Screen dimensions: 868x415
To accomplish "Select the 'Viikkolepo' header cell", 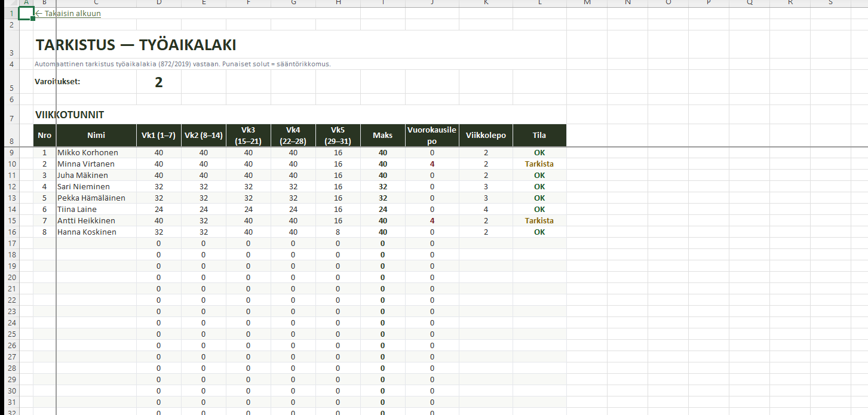I will [x=486, y=136].
